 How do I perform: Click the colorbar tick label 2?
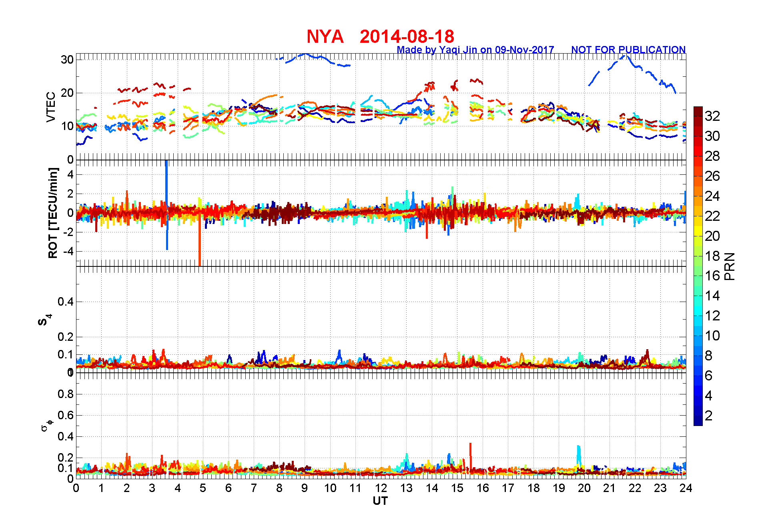tap(709, 416)
